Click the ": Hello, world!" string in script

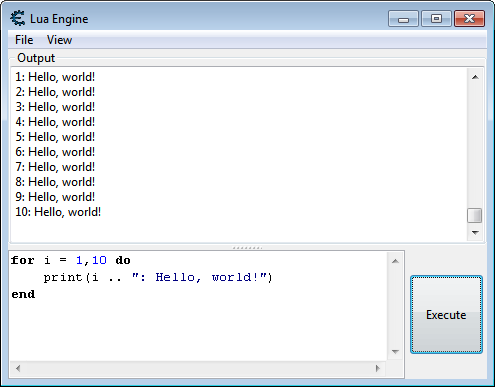pyautogui.click(x=199, y=277)
